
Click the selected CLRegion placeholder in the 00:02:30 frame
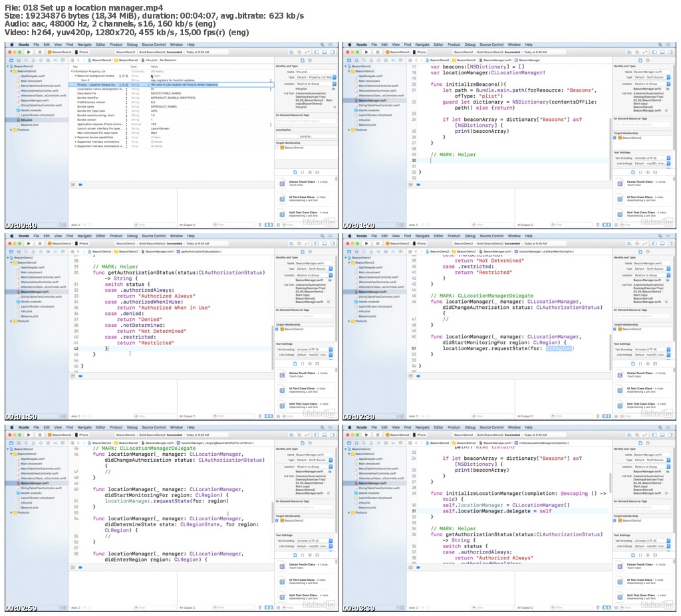coord(559,348)
